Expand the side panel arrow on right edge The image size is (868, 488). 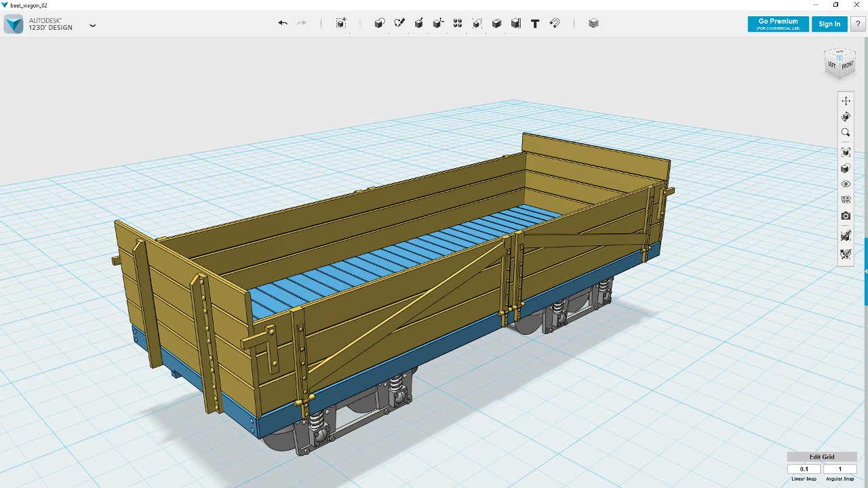pos(865,271)
